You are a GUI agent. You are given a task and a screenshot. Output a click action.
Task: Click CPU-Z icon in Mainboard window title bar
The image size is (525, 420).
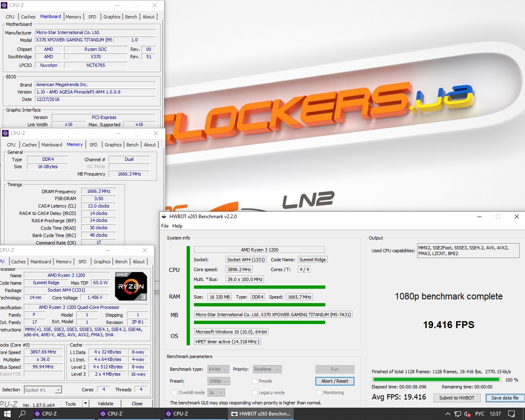[x=5, y=5]
